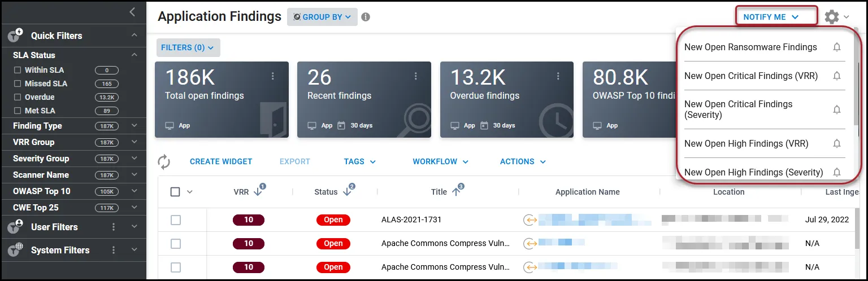Screen dimensions: 868x281
Task: Sort by Status column arrow
Action: 348,192
